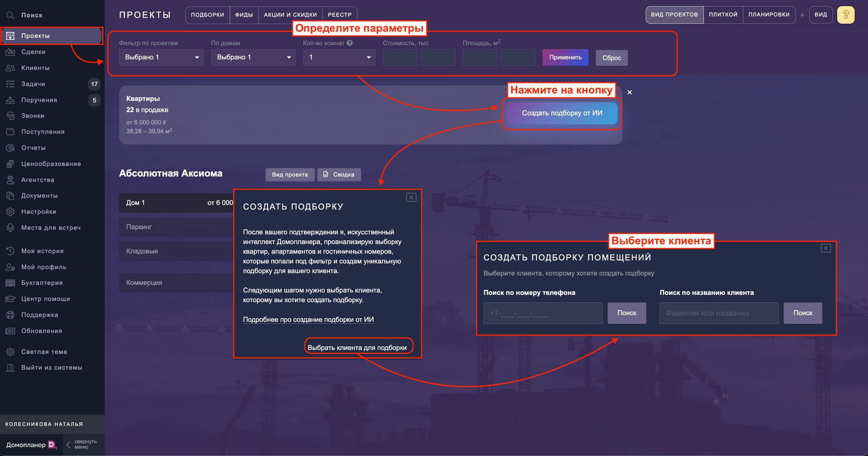Click Создать подборку от ИИ button
The image size is (868, 456).
562,113
